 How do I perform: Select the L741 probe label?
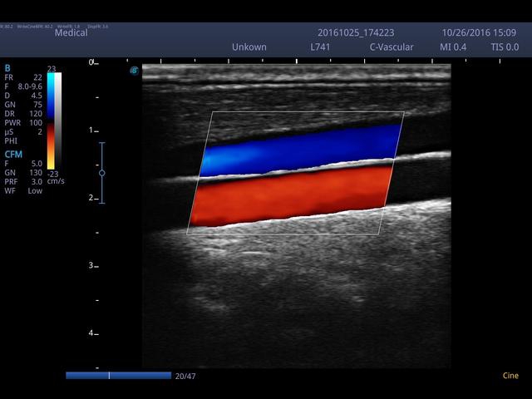click(320, 47)
